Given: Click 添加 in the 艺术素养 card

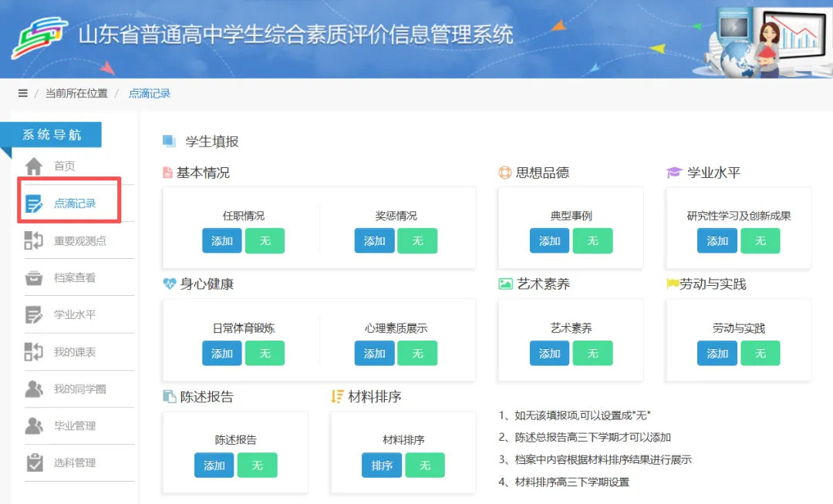Looking at the screenshot, I should [549, 353].
